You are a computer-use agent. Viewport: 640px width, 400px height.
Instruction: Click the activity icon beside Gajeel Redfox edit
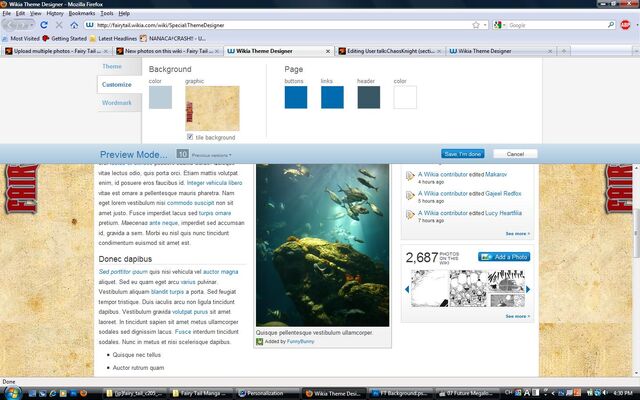click(410, 195)
